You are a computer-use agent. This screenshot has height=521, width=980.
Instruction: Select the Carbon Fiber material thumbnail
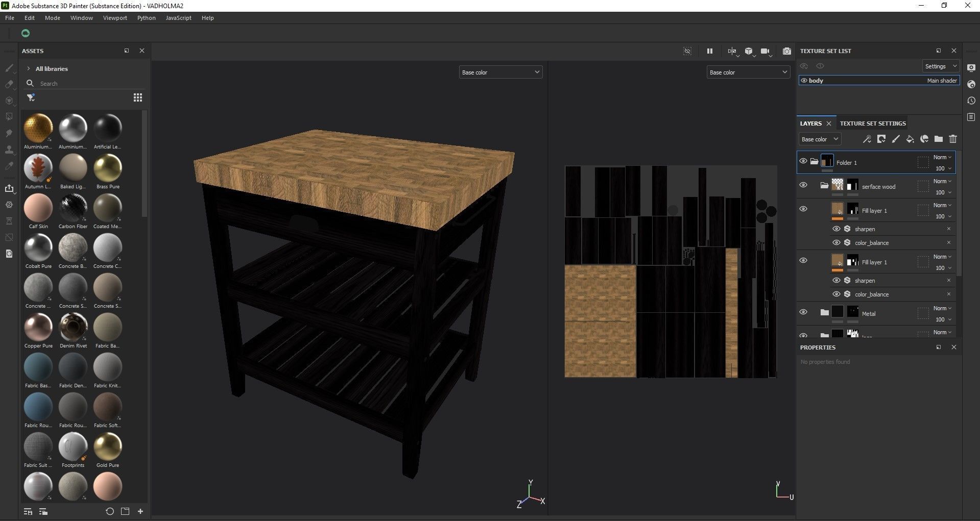[x=73, y=208]
